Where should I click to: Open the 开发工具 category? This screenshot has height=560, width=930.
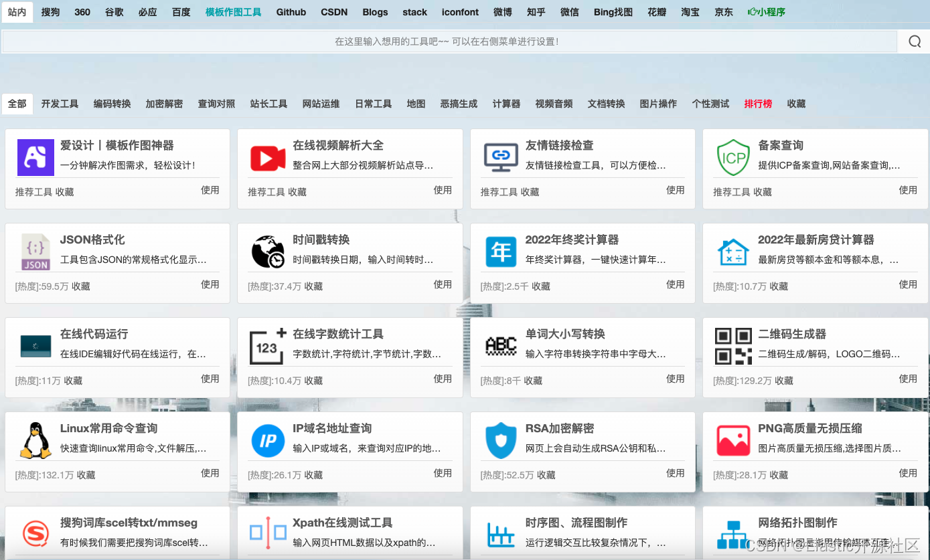coord(60,104)
